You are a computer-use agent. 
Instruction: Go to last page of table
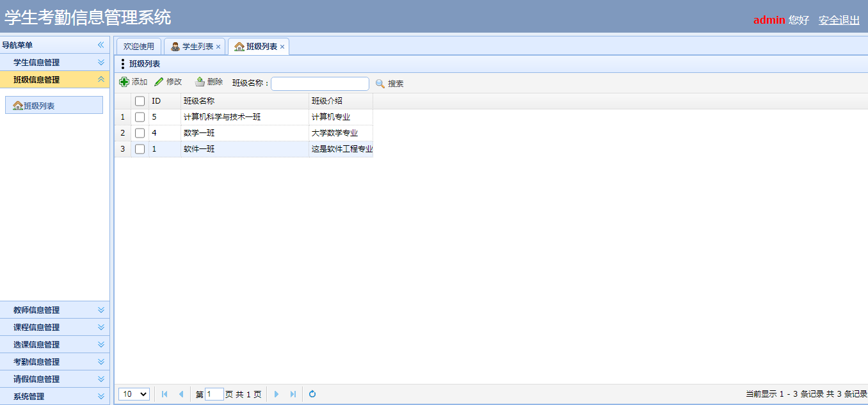(293, 394)
